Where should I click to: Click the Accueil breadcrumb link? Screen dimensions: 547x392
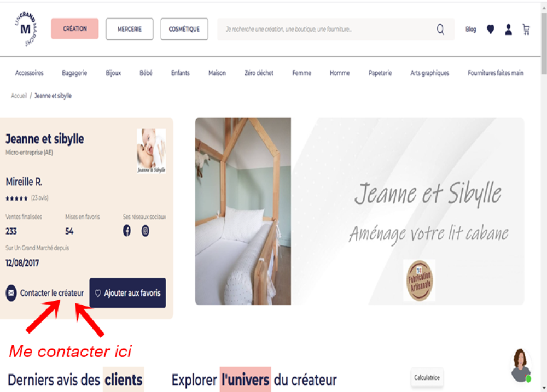pos(19,96)
